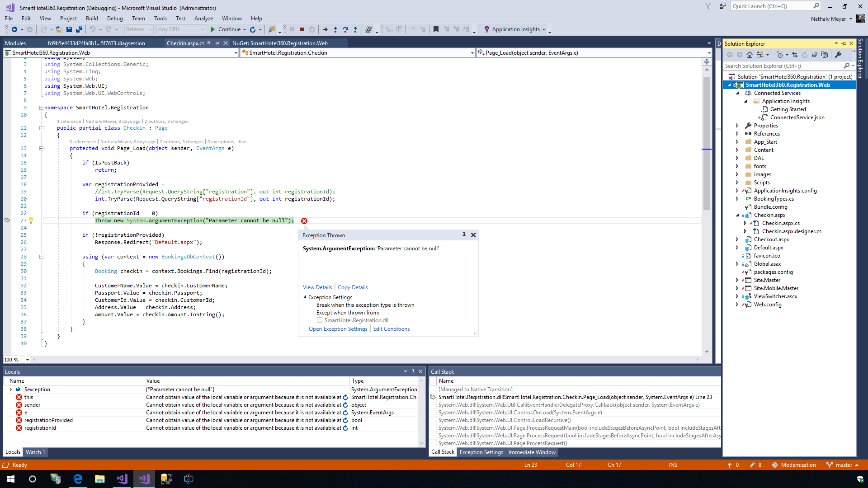Pin the Exception Thrown popup

[464, 235]
